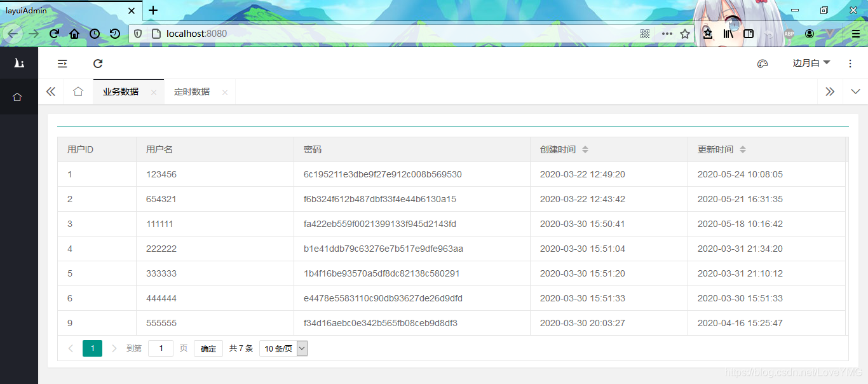Viewport: 868px width, 384px height.
Task: Open page actions three-dot menu
Action: (x=667, y=34)
